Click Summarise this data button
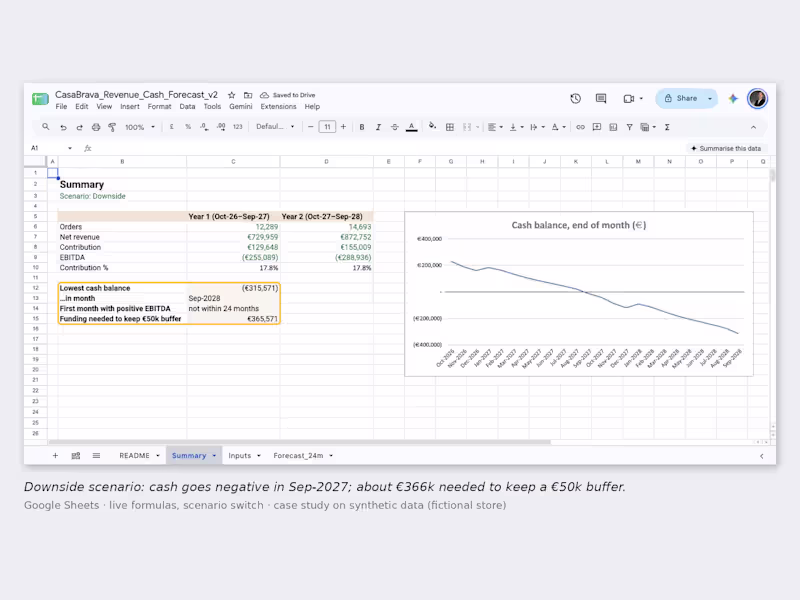Screen dimensions: 800x600 (726, 148)
